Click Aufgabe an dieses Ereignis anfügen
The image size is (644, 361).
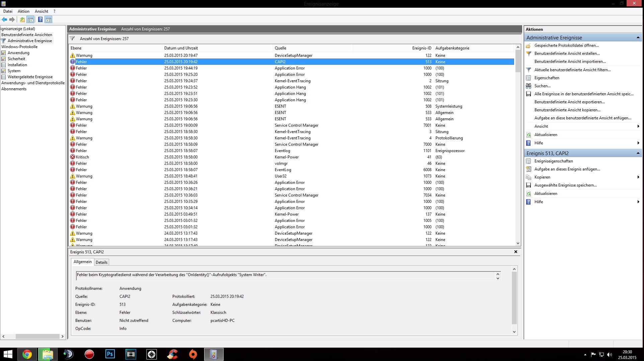(567, 169)
